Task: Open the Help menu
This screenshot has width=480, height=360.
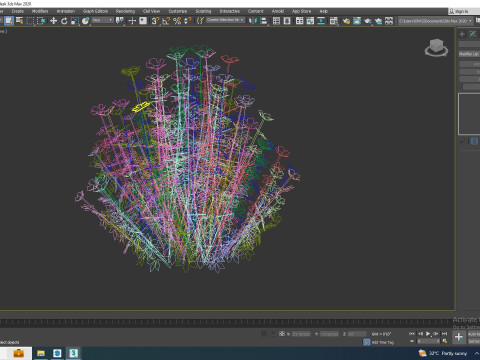Action: (x=323, y=11)
